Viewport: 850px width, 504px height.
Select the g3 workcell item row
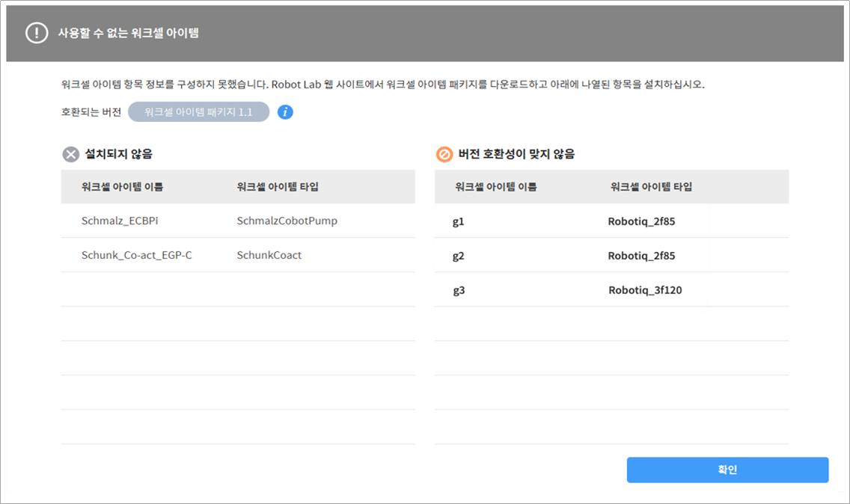(459, 290)
